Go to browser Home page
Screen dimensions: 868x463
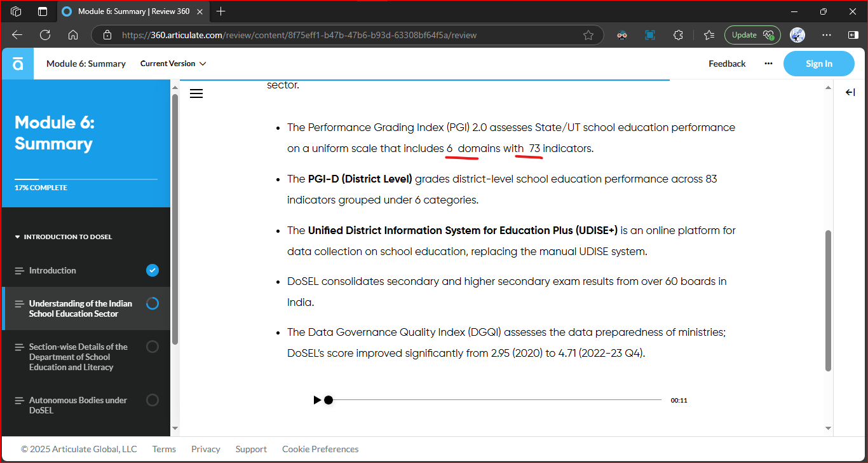pyautogui.click(x=73, y=35)
